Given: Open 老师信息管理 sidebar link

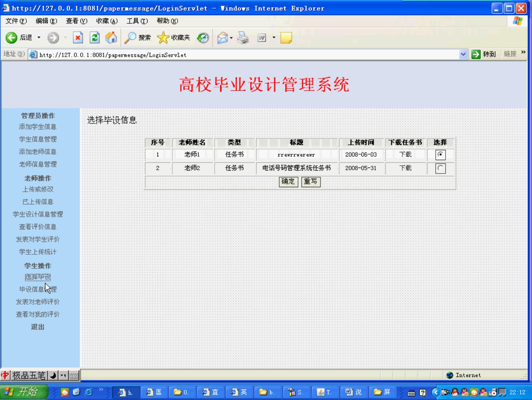Looking at the screenshot, I should pyautogui.click(x=38, y=164).
